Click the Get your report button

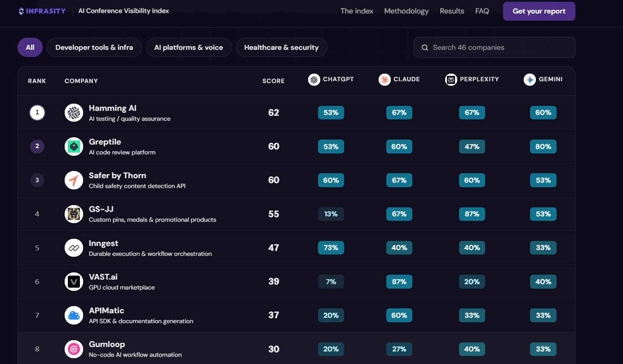[539, 11]
